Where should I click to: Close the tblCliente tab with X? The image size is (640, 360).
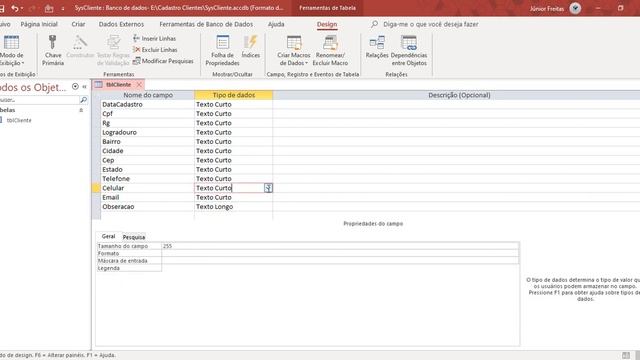coord(139,84)
